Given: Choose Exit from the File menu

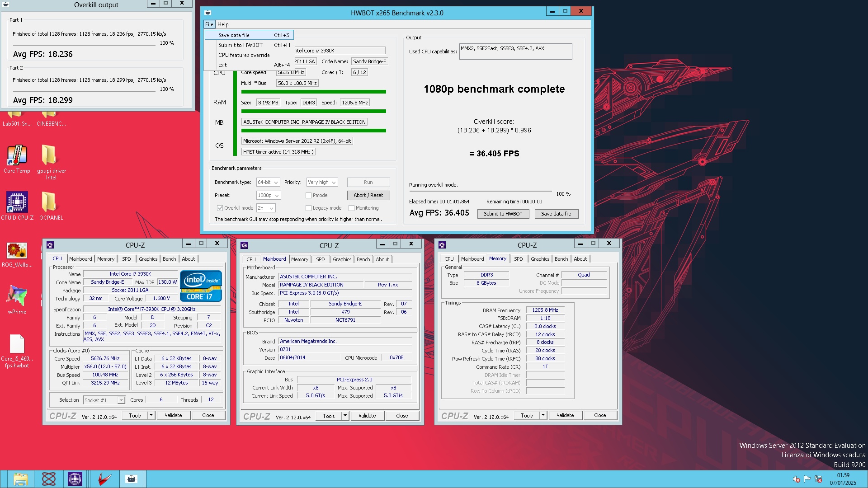Looking at the screenshot, I should pos(249,65).
